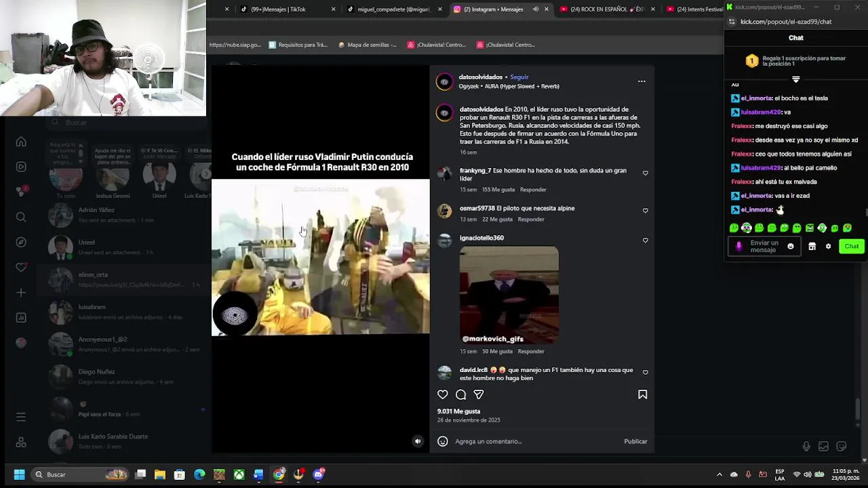Follow datosolvidados with the Seguir link
The width and height of the screenshot is (868, 488).
tap(519, 77)
